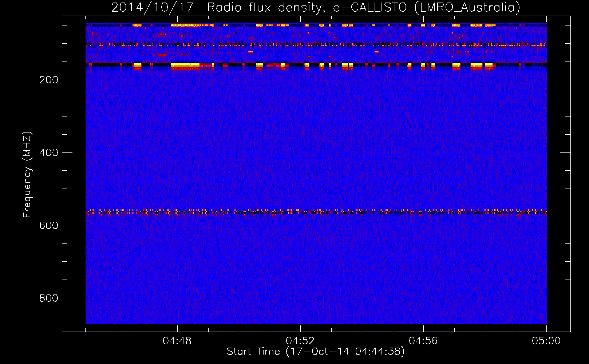589x364 pixels.
Task: Click the 04:48 time tick label
Action: click(x=177, y=341)
